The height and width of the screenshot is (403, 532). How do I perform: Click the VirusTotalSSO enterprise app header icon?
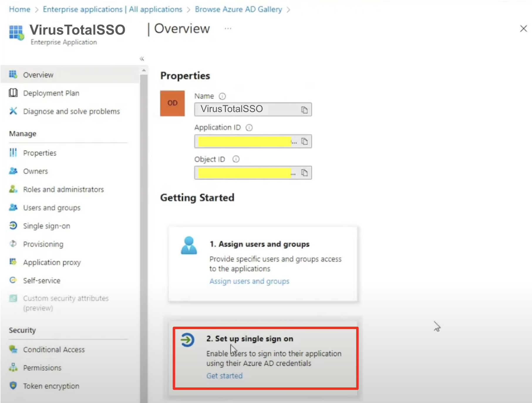tap(16, 33)
